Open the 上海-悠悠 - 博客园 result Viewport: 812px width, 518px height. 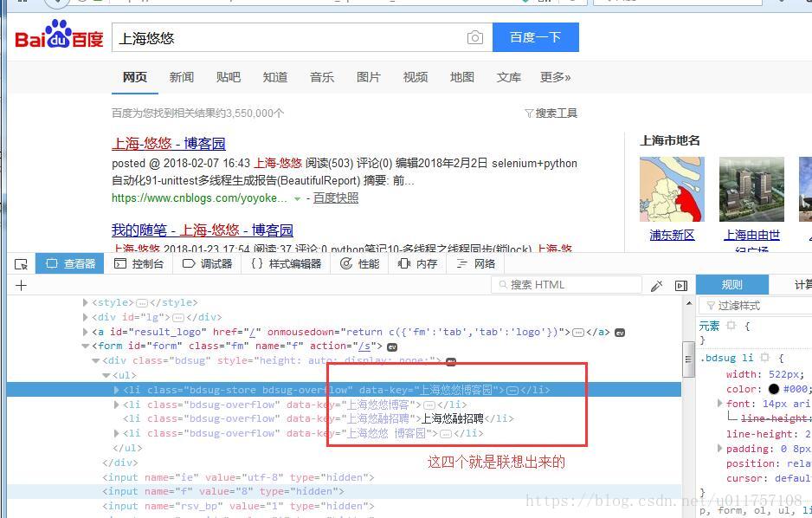click(169, 144)
